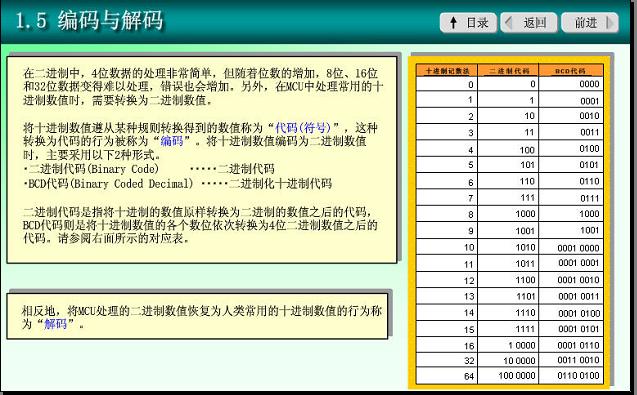
Task: Go back with the 返回 button
Action: (x=529, y=23)
